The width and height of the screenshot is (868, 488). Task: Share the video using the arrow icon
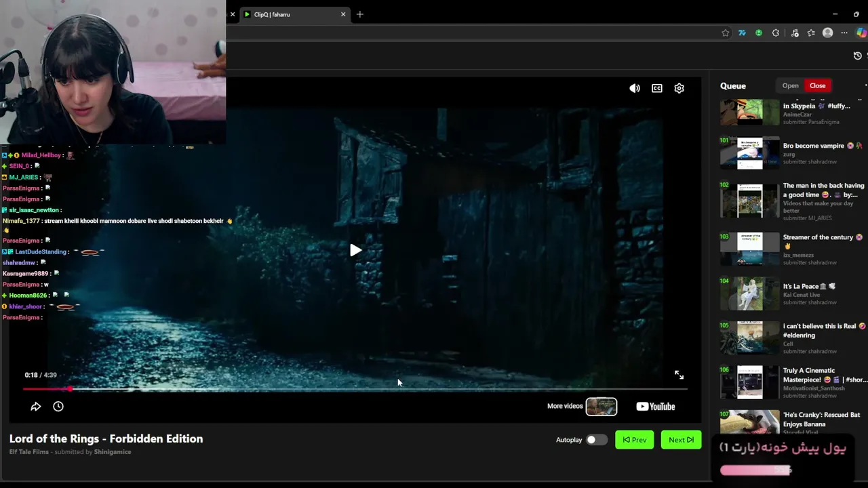point(36,407)
